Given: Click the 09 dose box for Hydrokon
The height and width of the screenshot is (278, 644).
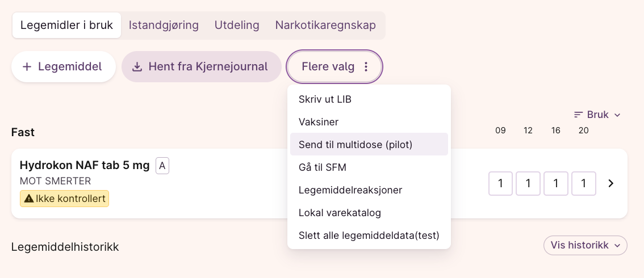Looking at the screenshot, I should coord(500,183).
